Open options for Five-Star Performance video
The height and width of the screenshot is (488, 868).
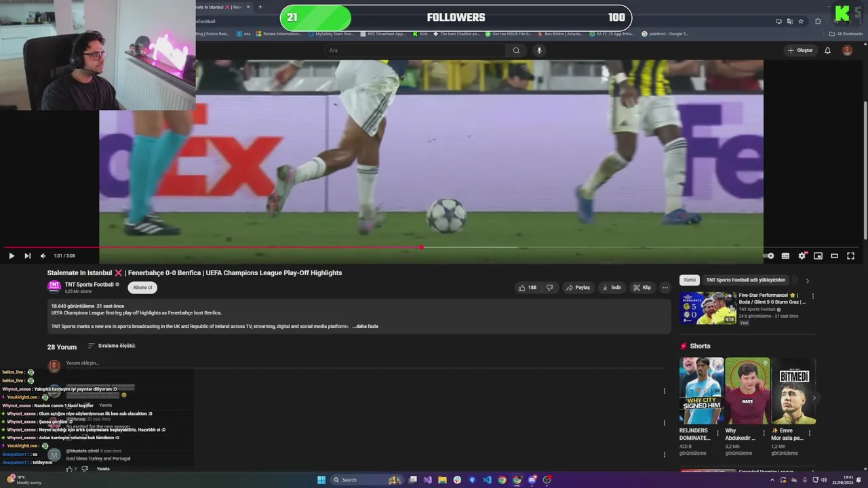click(813, 296)
